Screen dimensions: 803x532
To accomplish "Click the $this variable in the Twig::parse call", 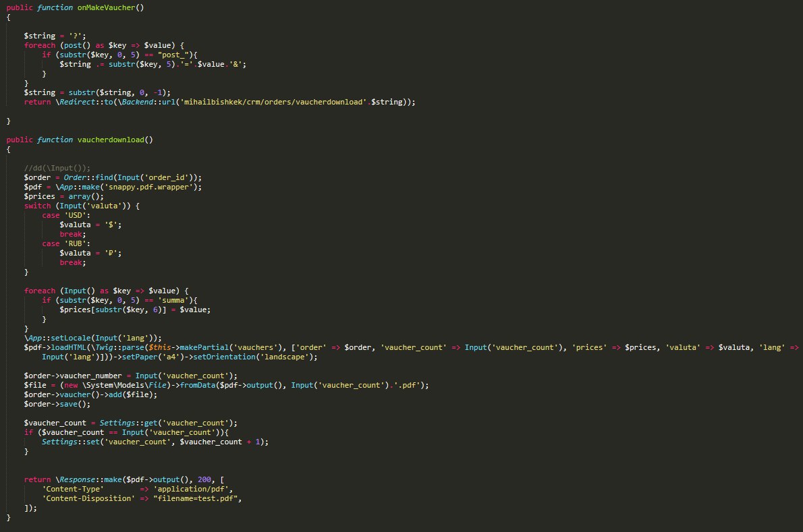I will tap(160, 347).
